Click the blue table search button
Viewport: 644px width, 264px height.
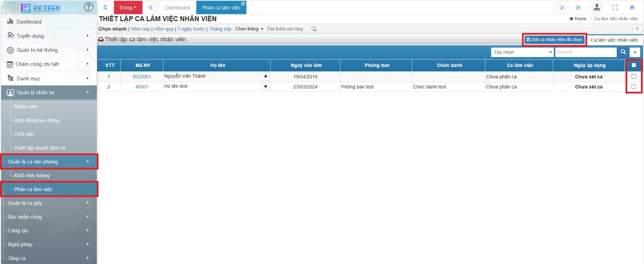point(623,52)
